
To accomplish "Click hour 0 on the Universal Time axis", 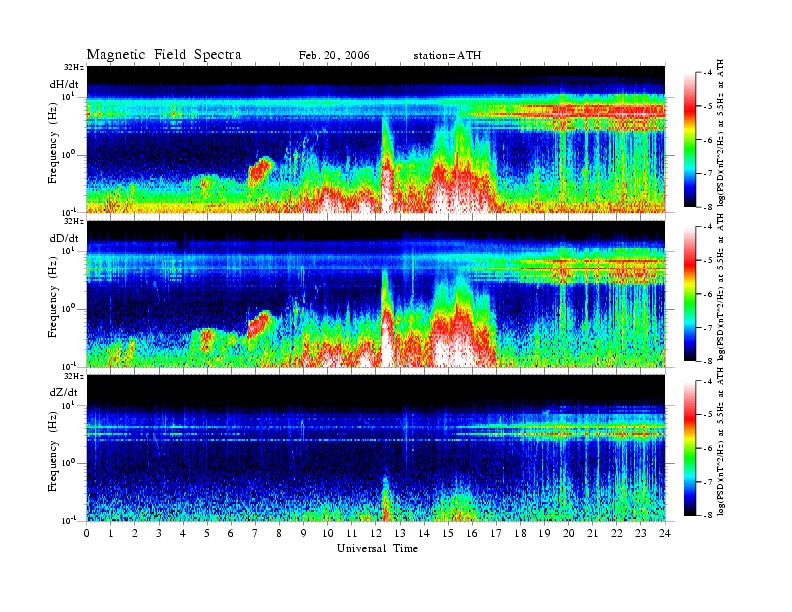I will [87, 533].
